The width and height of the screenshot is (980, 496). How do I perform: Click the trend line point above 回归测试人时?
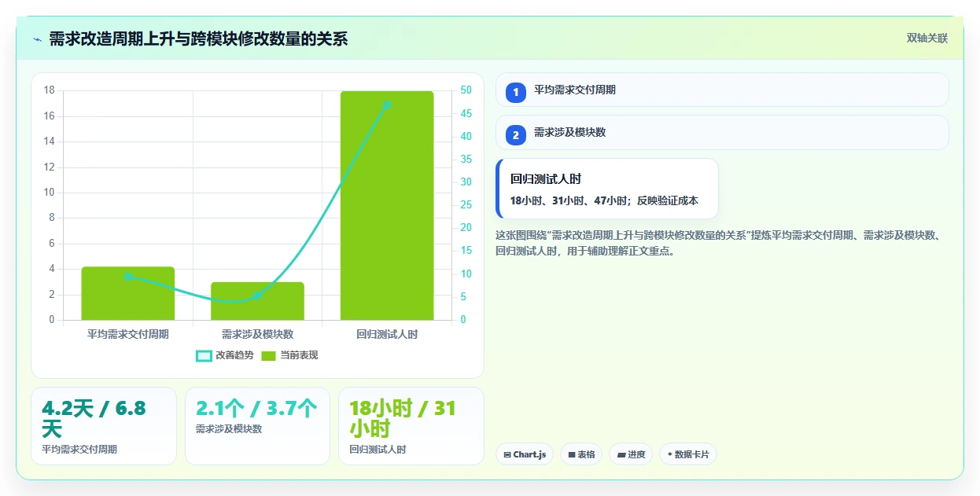[x=387, y=105]
